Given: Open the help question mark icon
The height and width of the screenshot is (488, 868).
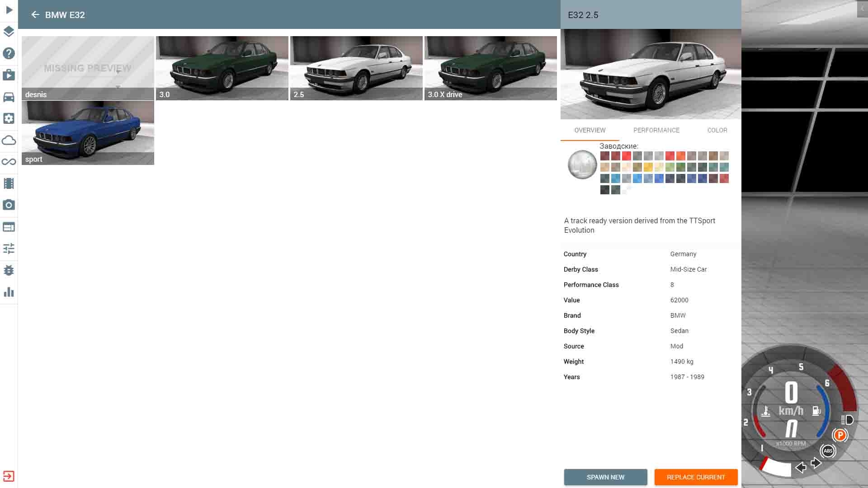Looking at the screenshot, I should pos(9,53).
